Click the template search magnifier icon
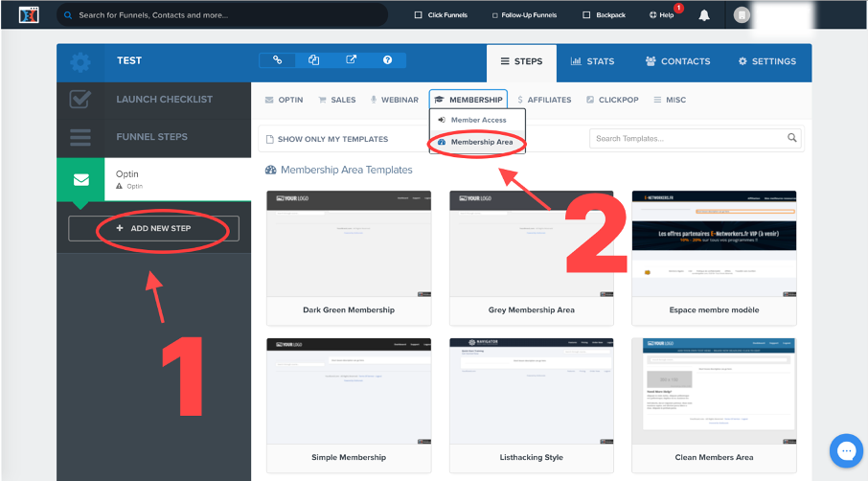The height and width of the screenshot is (481, 868). coord(792,138)
